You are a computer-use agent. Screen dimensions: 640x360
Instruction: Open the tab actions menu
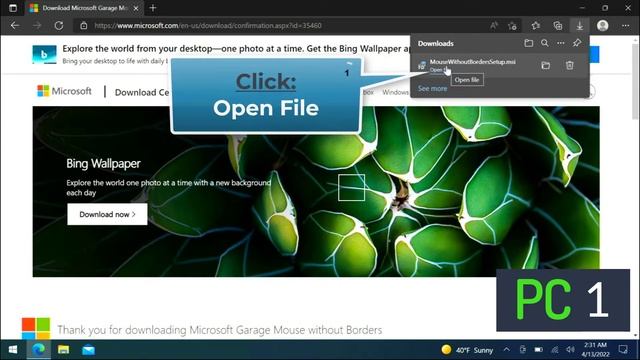[13, 8]
